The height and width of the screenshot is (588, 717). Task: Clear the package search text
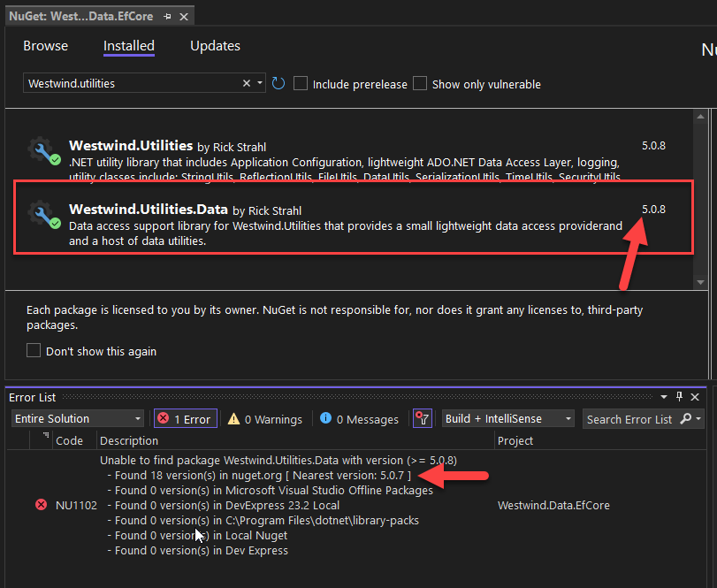(x=247, y=83)
